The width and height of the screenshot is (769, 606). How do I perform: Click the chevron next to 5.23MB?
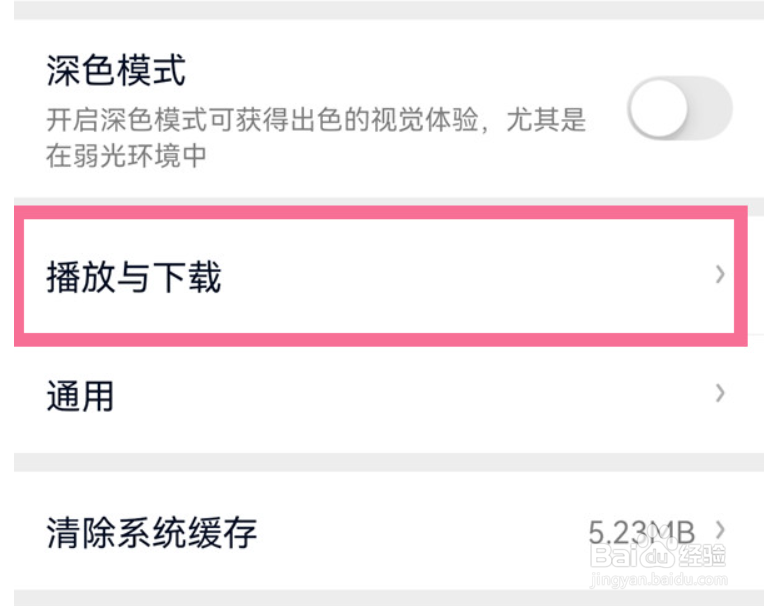click(719, 529)
